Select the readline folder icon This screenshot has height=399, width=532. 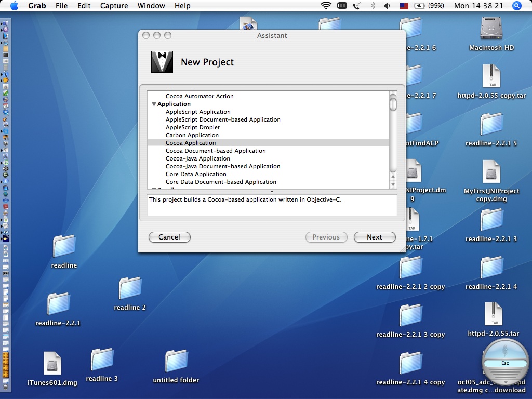pos(64,246)
